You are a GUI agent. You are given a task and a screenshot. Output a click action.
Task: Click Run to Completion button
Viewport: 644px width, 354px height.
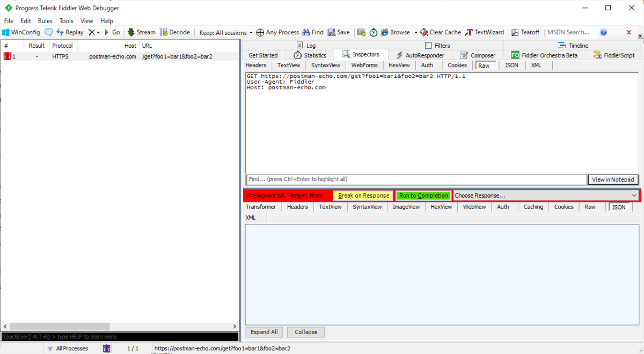tap(423, 196)
